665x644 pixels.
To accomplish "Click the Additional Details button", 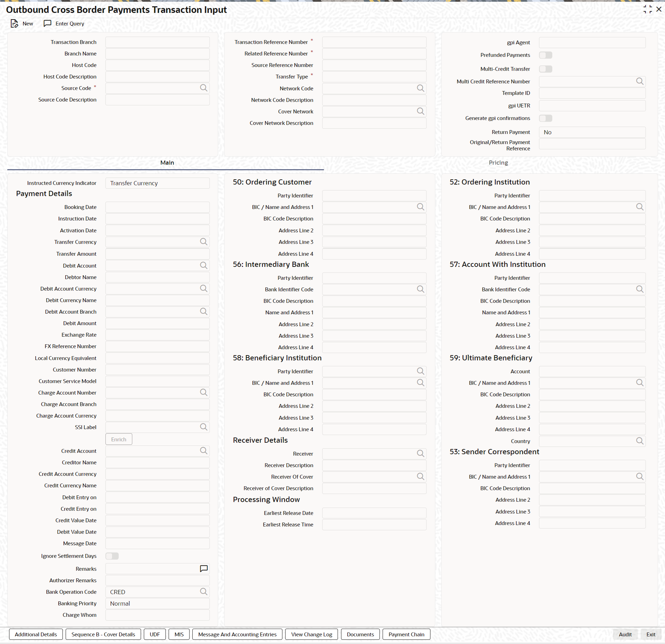I will pyautogui.click(x=36, y=634).
